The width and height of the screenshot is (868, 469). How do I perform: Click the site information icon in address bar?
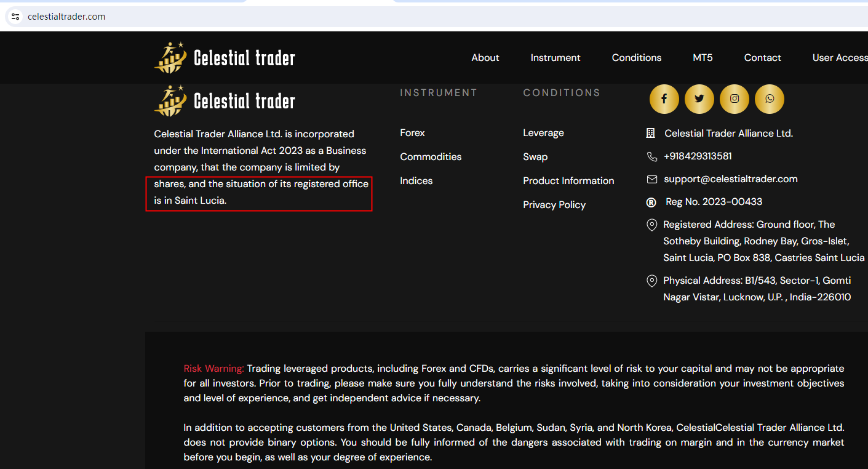[15, 17]
